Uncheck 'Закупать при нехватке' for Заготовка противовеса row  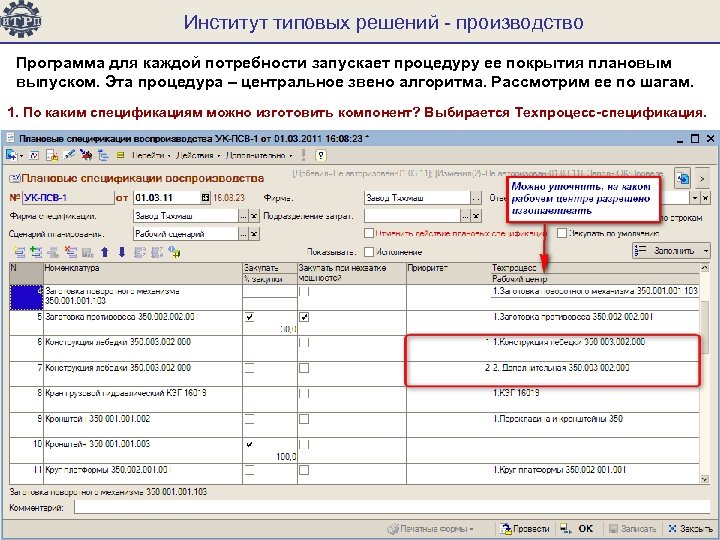pos(304,317)
